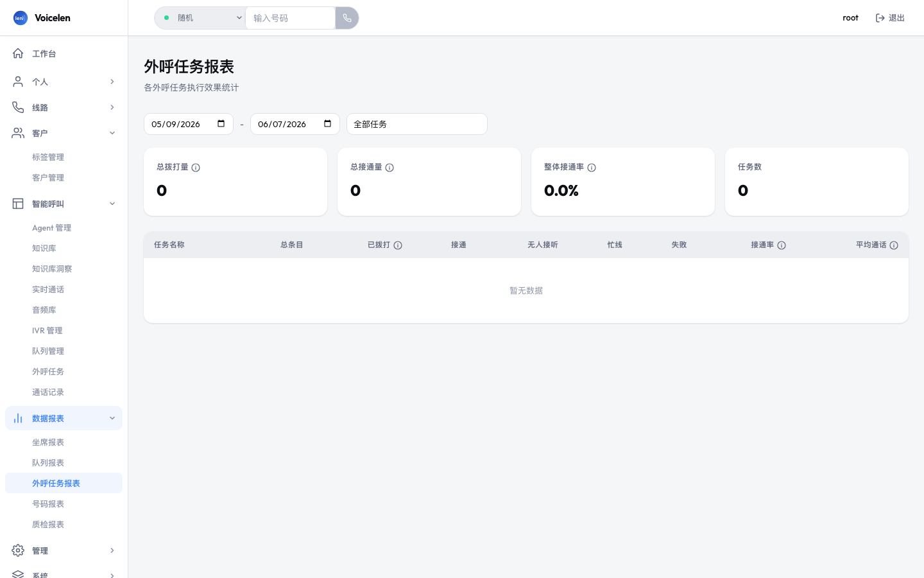
Task: Expand the 管理 menu chevron
Action: (x=112, y=550)
